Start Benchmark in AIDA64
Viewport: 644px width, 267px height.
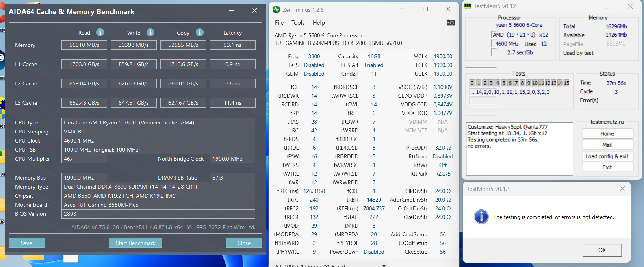point(135,243)
